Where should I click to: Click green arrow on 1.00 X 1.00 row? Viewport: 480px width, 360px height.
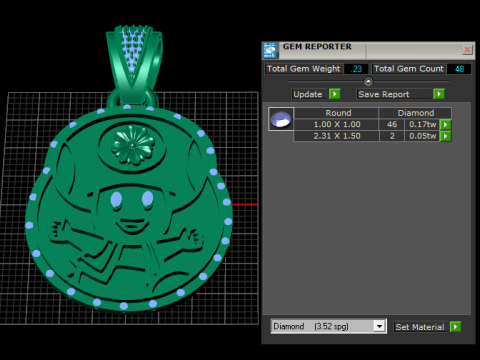pyautogui.click(x=446, y=125)
